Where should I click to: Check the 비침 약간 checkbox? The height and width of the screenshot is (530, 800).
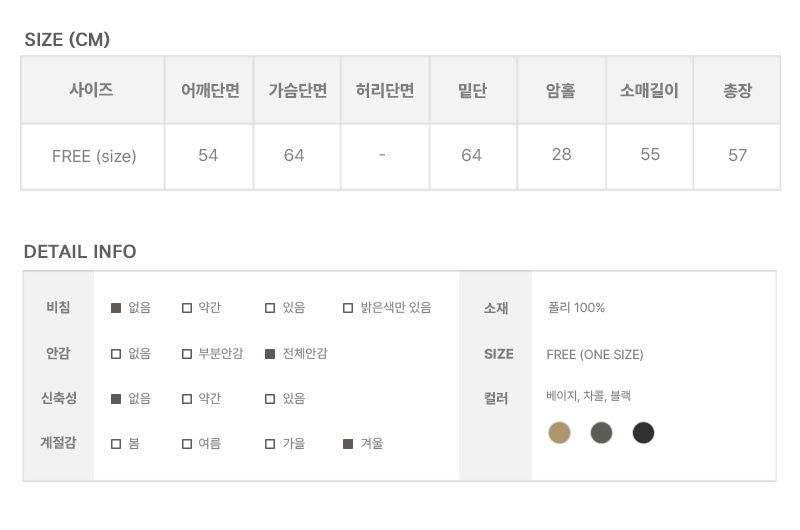pyautogui.click(x=187, y=308)
